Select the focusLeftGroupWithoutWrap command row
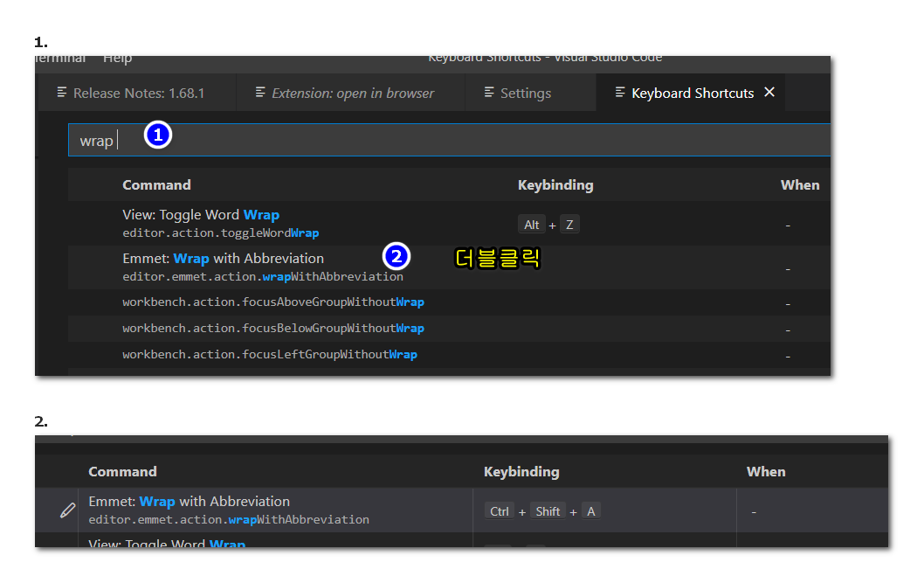The image size is (924, 583). coord(269,355)
